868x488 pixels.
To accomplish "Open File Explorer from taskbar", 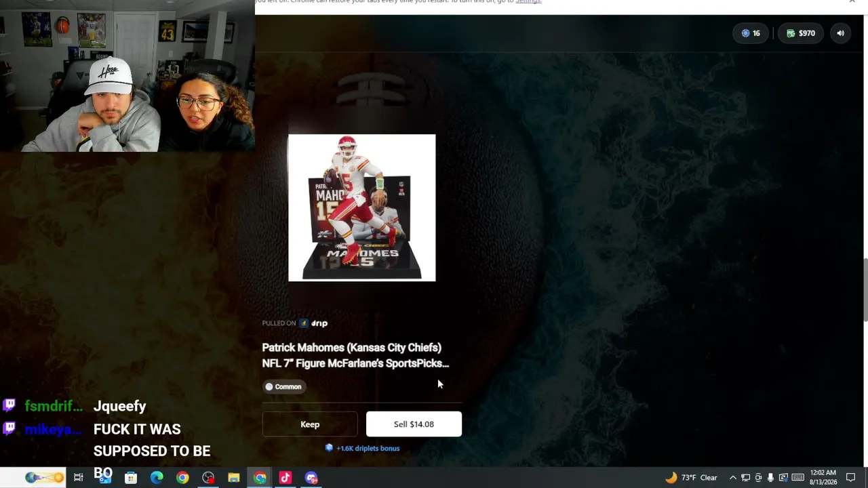I will (234, 478).
